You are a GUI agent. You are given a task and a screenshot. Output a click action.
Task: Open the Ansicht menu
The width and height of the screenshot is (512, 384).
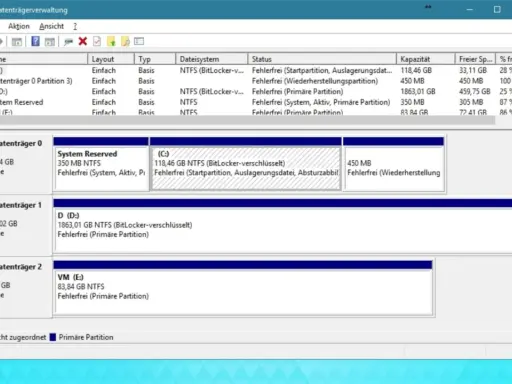point(51,26)
